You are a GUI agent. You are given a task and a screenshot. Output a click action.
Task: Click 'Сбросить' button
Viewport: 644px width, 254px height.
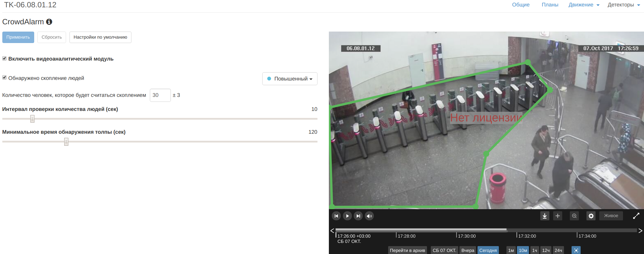52,37
